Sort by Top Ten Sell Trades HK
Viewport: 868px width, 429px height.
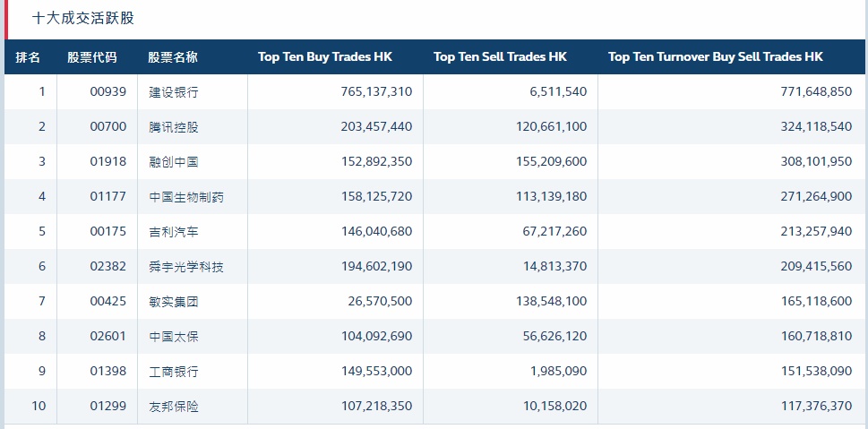(x=500, y=57)
